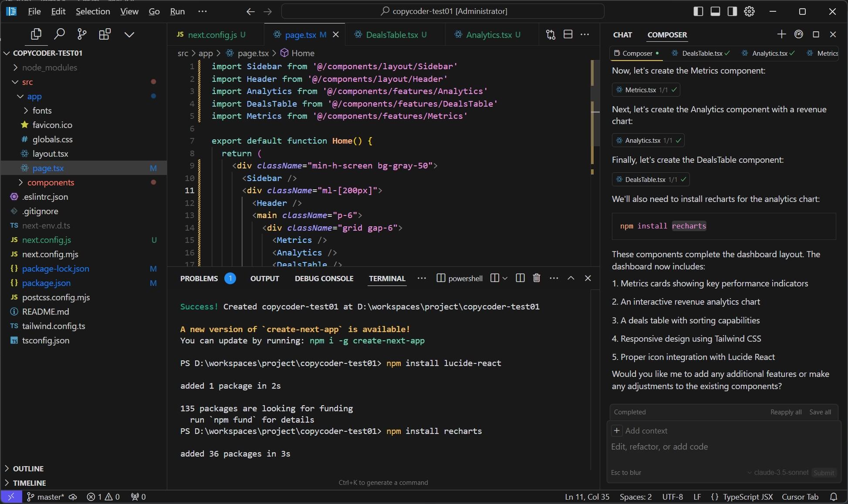
Task: Open changes compare icon in editor toolbar
Action: coord(551,34)
